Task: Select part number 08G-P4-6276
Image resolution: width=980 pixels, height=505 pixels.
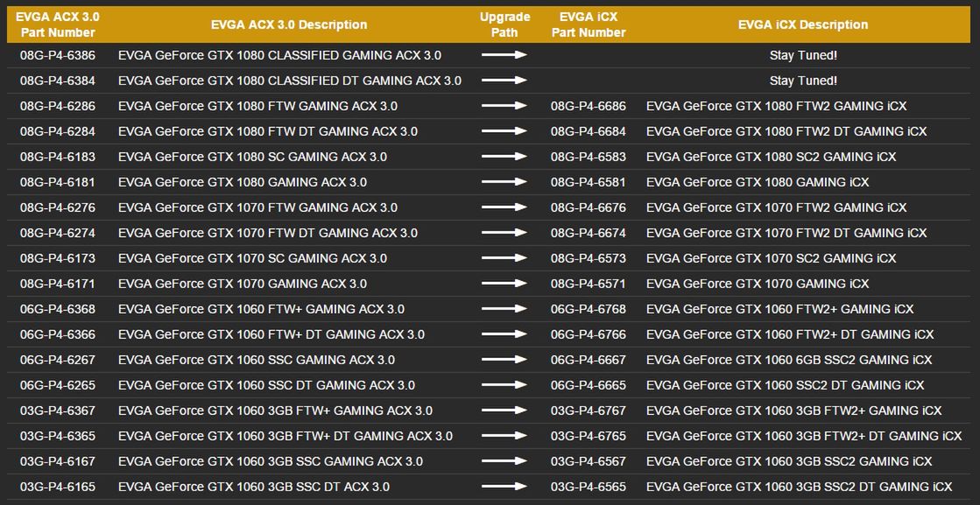Action: point(58,207)
